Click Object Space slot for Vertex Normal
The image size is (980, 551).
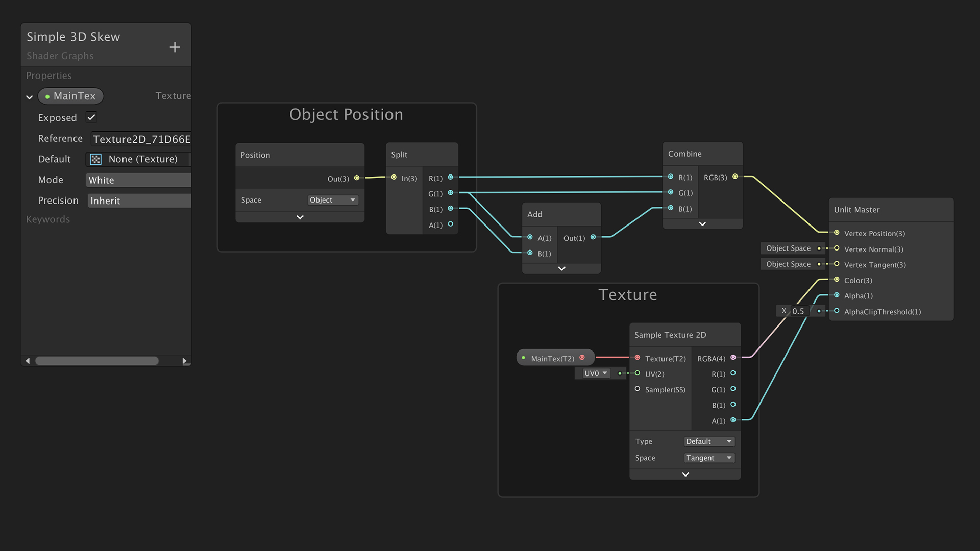click(793, 248)
